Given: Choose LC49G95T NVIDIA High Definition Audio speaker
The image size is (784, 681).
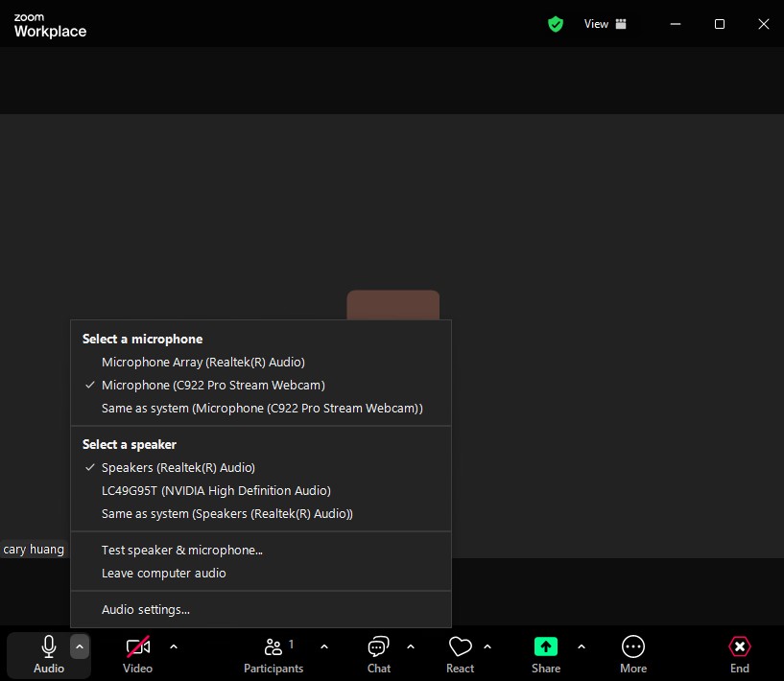Looking at the screenshot, I should [x=216, y=491].
